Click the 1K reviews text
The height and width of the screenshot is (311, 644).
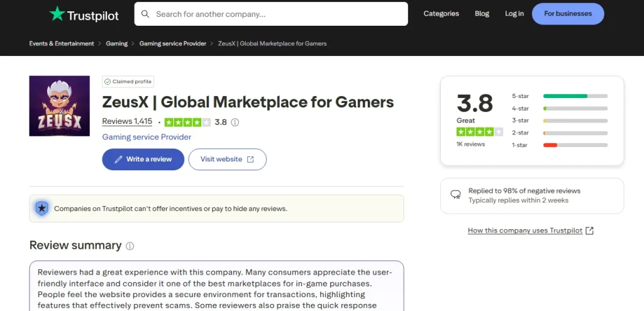pos(470,145)
